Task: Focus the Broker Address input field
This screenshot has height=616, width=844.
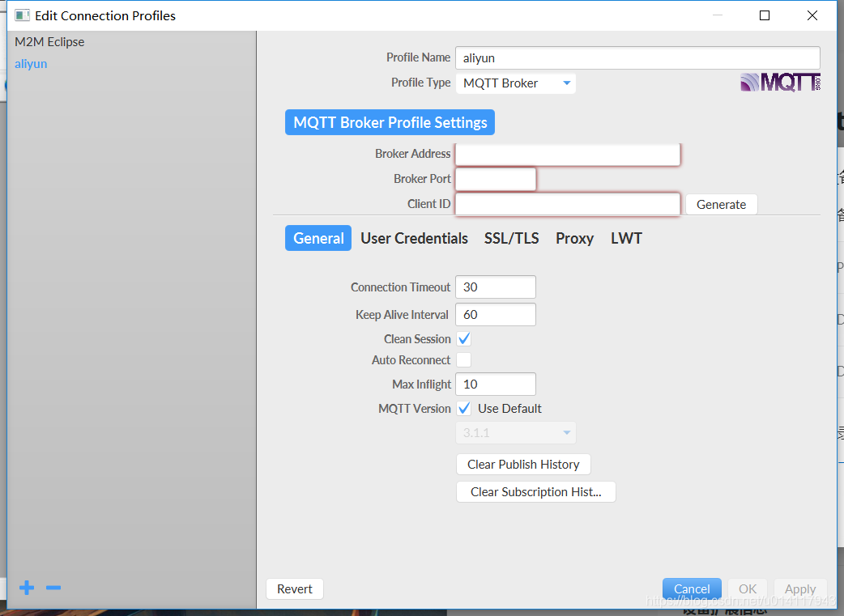Action: (568, 155)
